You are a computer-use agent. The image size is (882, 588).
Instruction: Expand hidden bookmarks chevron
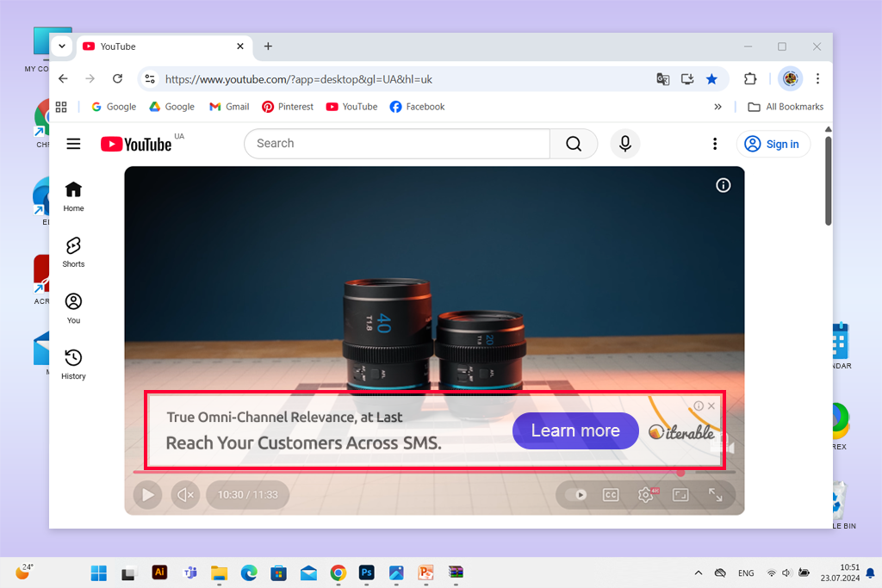717,107
